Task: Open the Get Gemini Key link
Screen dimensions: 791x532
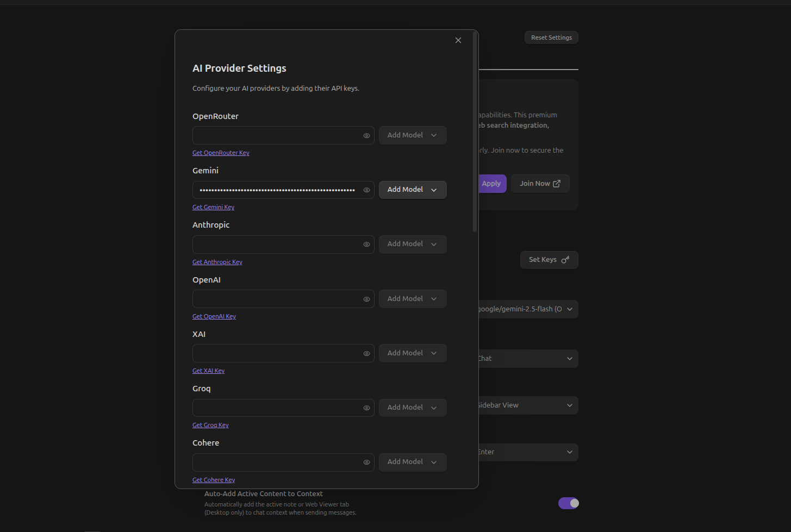Action: pos(213,207)
